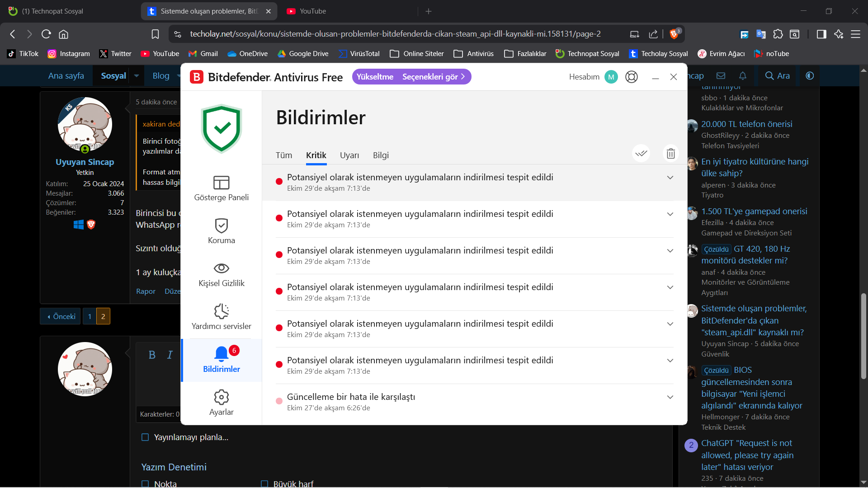868x488 pixels.
Task: Click Brave Shields icon in address bar
Action: [x=675, y=34]
